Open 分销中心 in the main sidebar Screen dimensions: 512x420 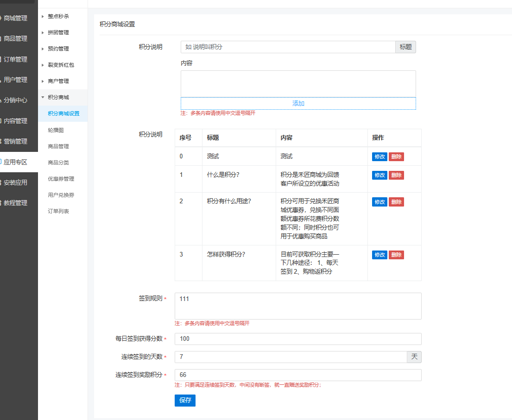[15, 100]
